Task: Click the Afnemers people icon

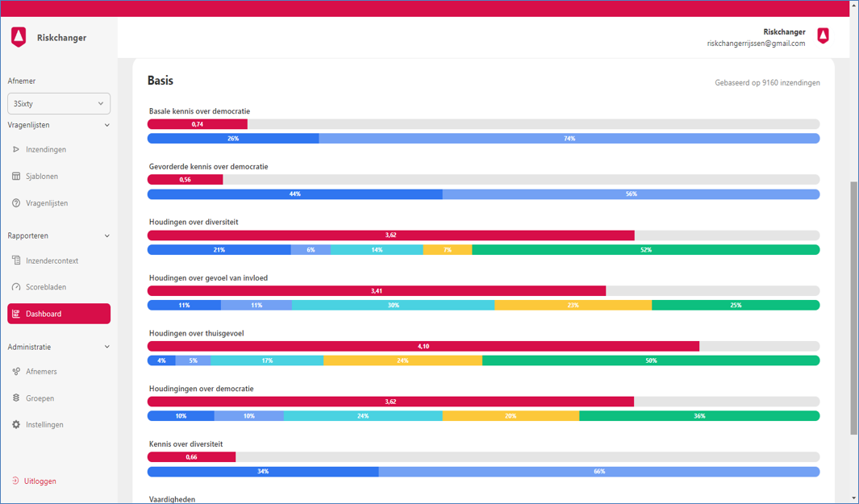Action: coord(16,371)
